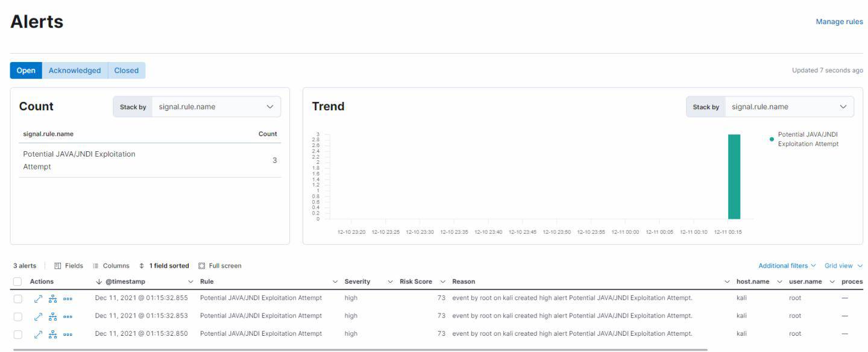Click the green legend dot for JAVA/JNDI rule
Image resolution: width=868 pixels, height=352 pixels.
click(772, 139)
